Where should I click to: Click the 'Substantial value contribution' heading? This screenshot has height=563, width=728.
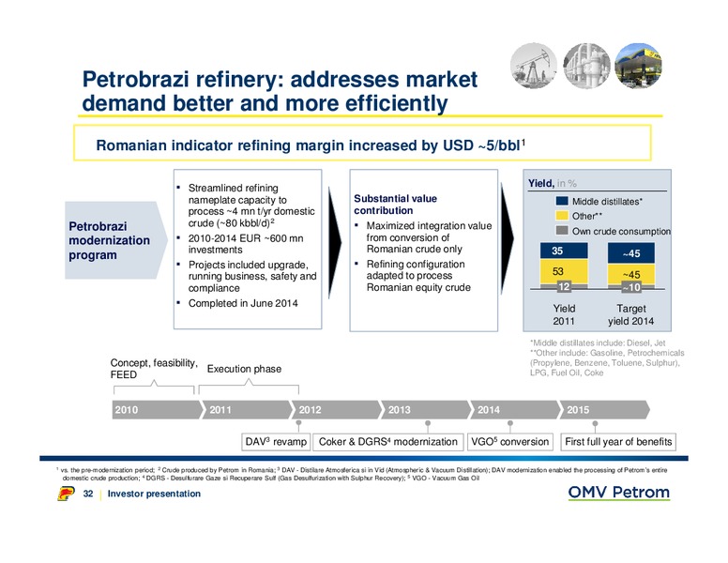coord(395,205)
